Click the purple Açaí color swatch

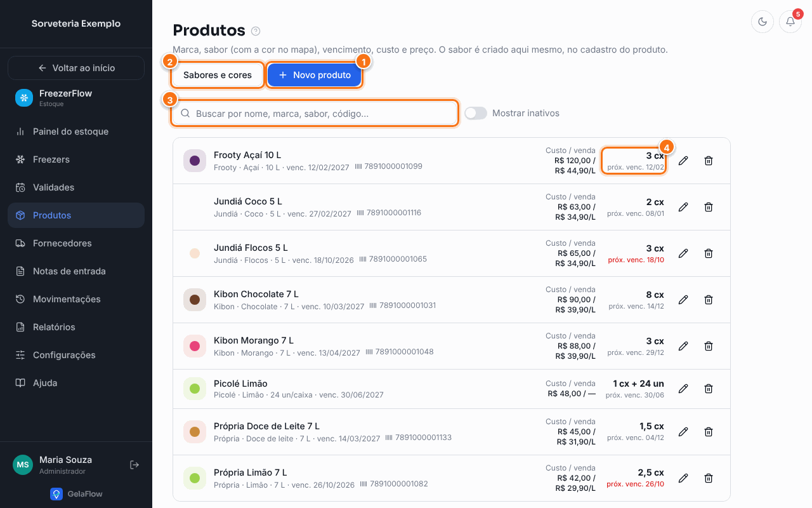195,161
